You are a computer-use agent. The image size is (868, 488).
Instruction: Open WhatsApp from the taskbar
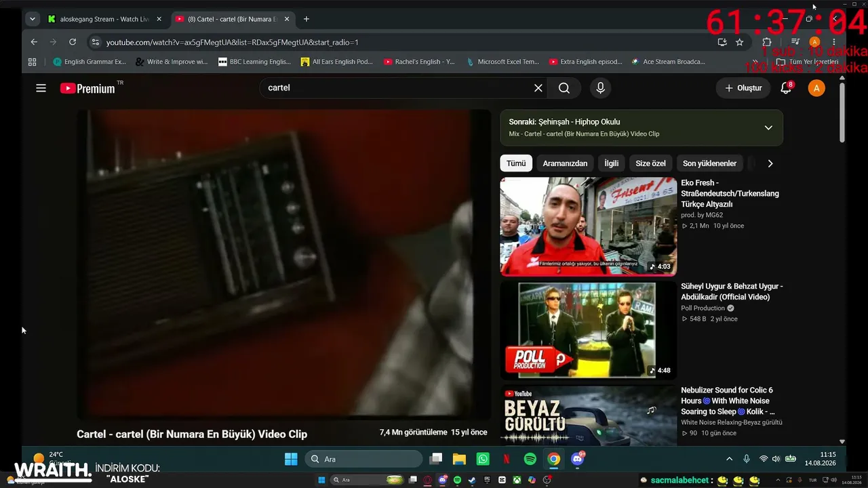483,459
